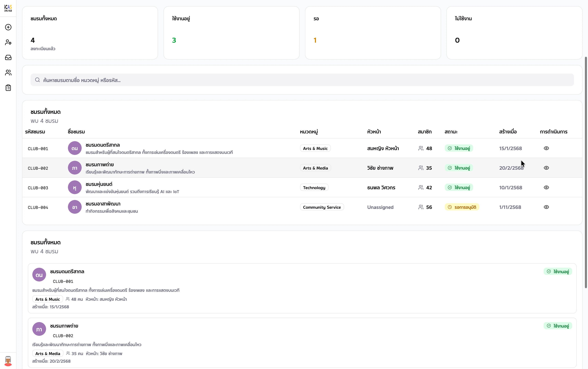The image size is (588, 369).
Task: Open the users group icon in sidebar
Action: [x=8, y=73]
